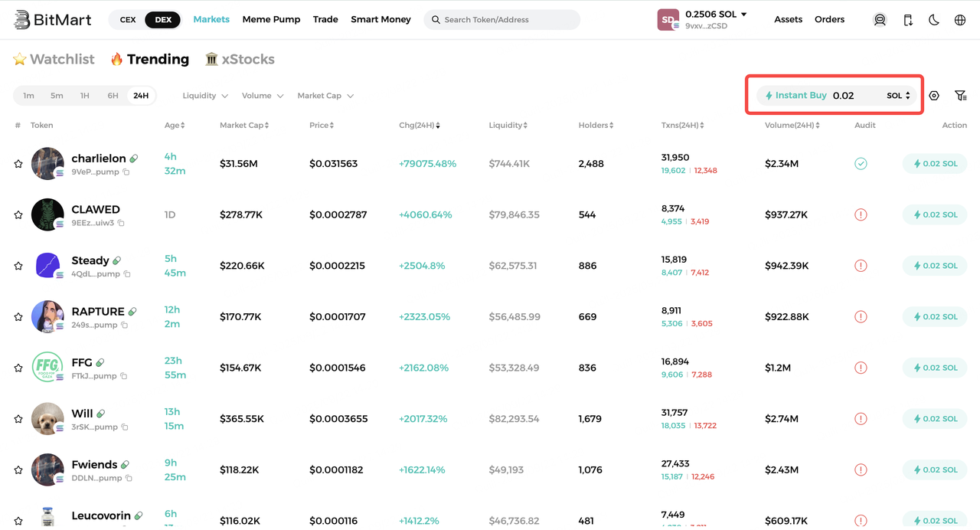Add Fwiends to watchlist star
Image resolution: width=980 pixels, height=530 pixels.
point(18,470)
